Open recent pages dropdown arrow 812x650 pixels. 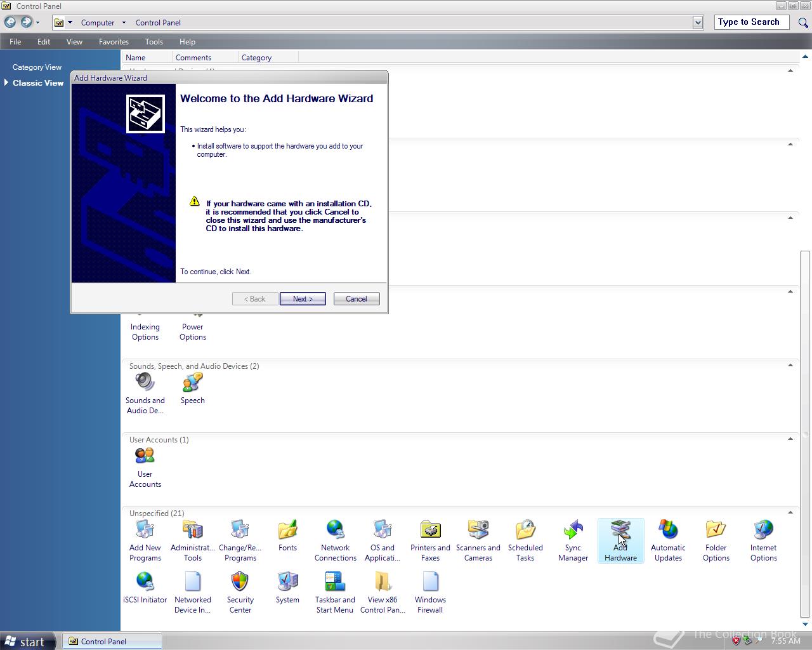click(x=38, y=23)
